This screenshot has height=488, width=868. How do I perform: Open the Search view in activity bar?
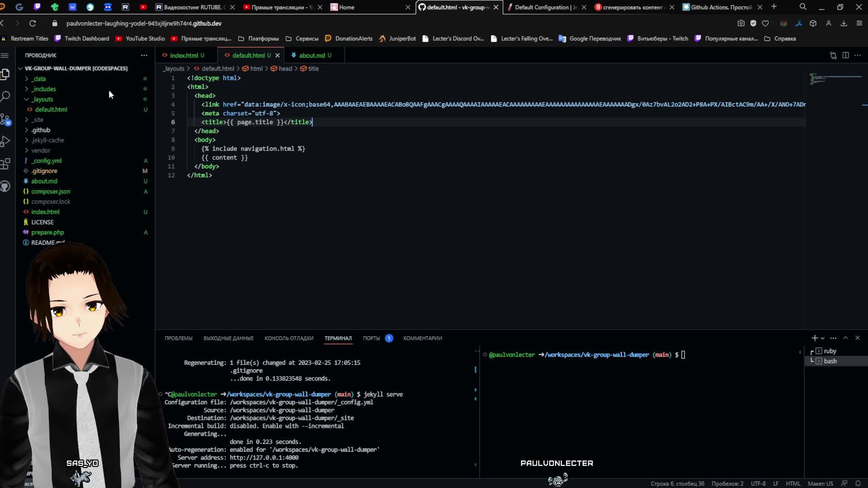click(5, 96)
